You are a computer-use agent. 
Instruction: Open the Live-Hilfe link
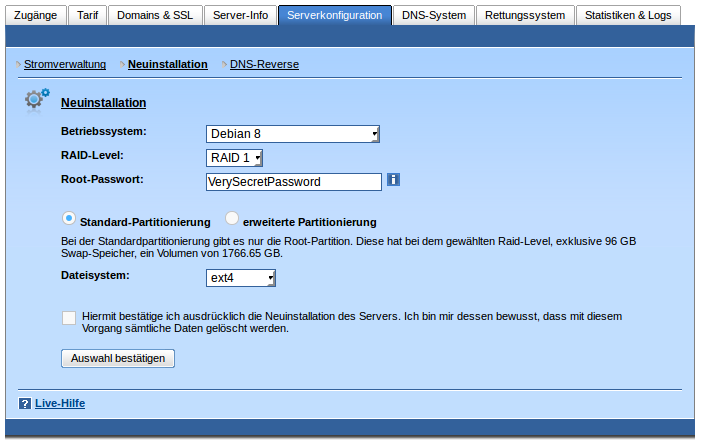pos(60,403)
